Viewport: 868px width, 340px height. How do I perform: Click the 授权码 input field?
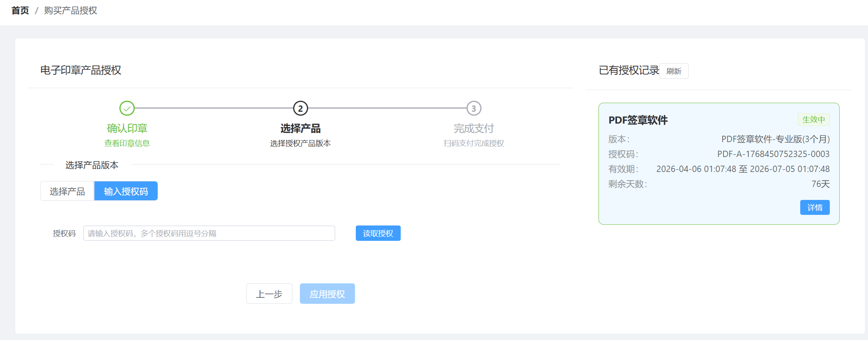coord(209,233)
